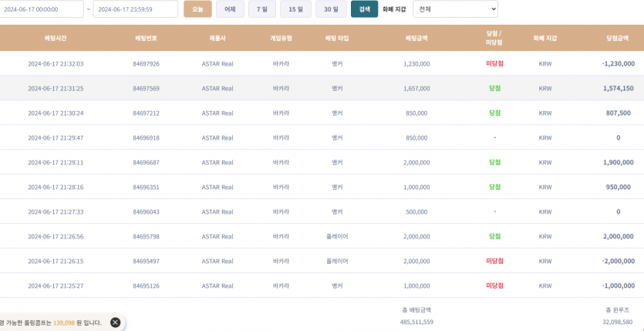
Task: Click the 베팅금액 column header
Action: click(x=416, y=39)
